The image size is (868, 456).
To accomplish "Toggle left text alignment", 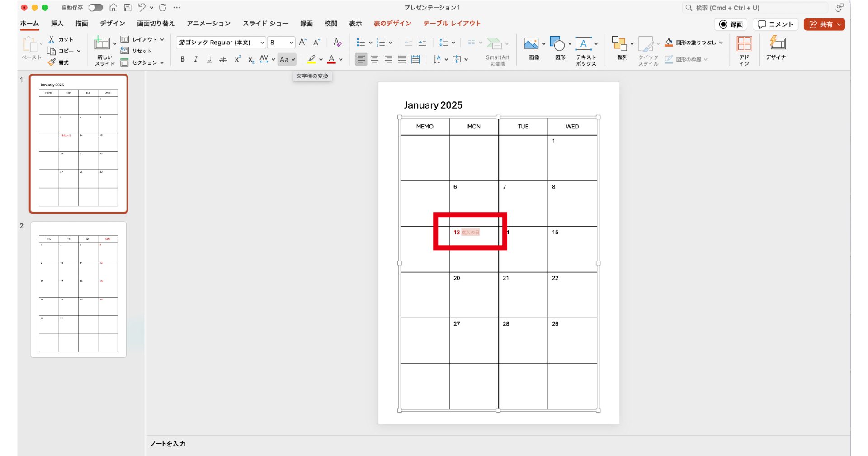I will 361,59.
